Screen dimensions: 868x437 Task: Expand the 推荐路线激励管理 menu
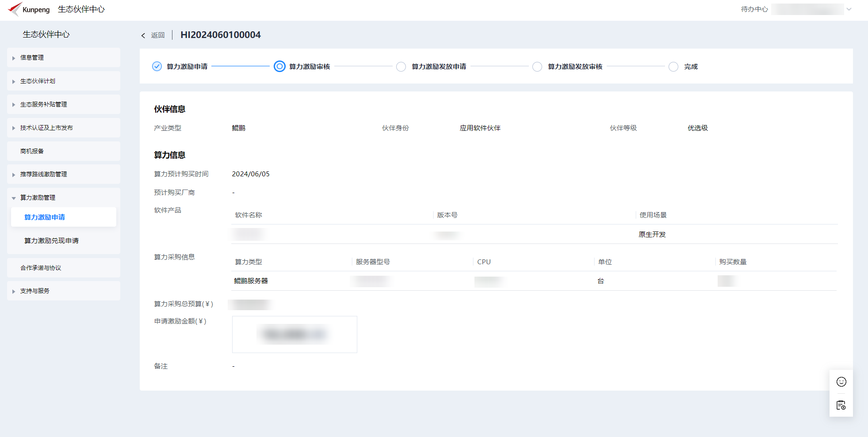64,174
